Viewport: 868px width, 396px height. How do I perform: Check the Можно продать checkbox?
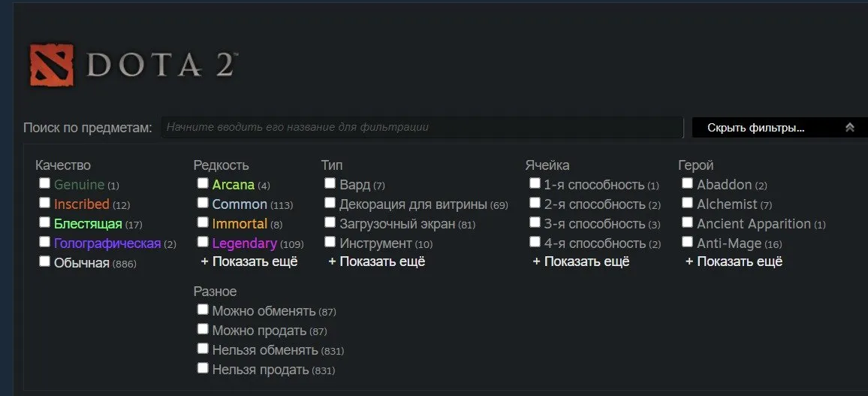point(203,329)
